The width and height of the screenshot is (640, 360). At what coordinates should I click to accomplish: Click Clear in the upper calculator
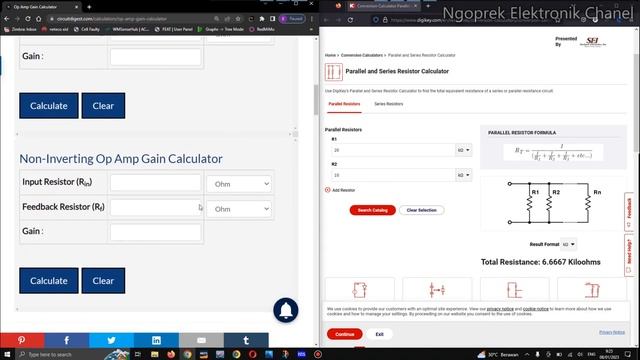pos(103,106)
